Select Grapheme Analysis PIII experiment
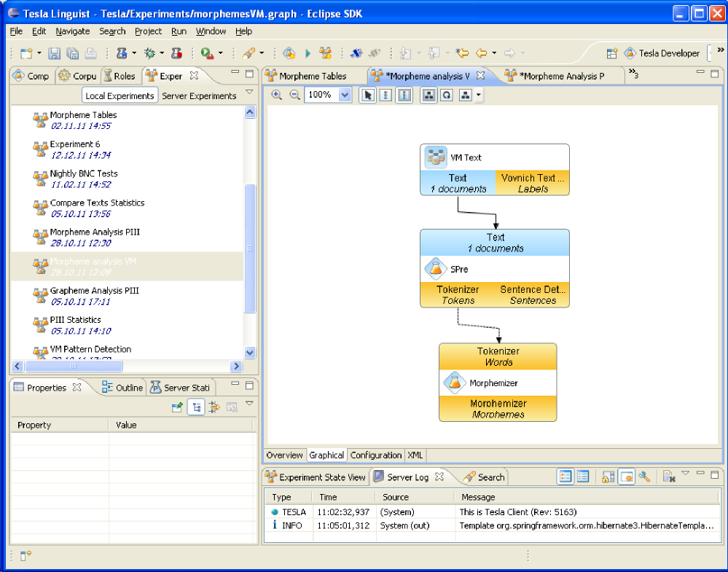The image size is (728, 572). point(94,291)
